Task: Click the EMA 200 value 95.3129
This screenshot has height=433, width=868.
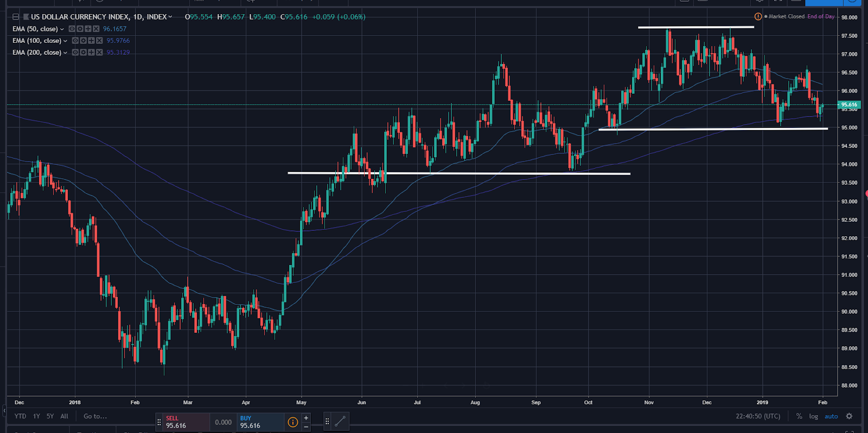Action: pyautogui.click(x=118, y=53)
